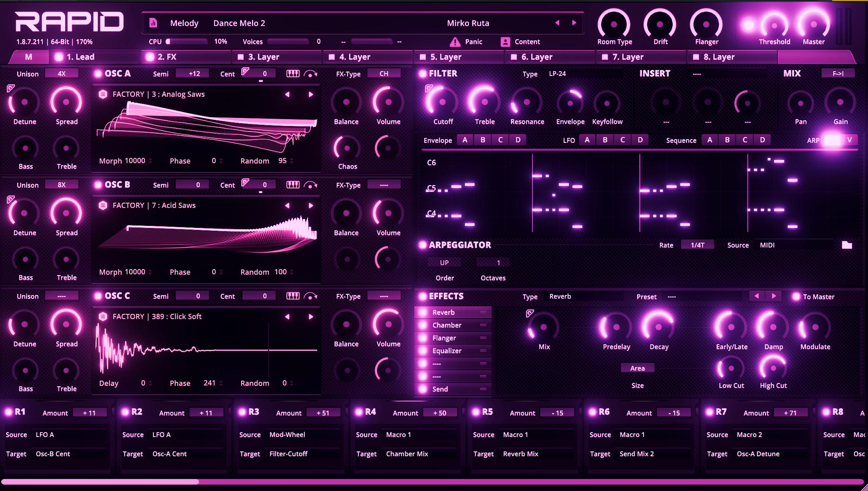This screenshot has height=491, width=868.
Task: Select LFO slot B
Action: click(x=605, y=140)
